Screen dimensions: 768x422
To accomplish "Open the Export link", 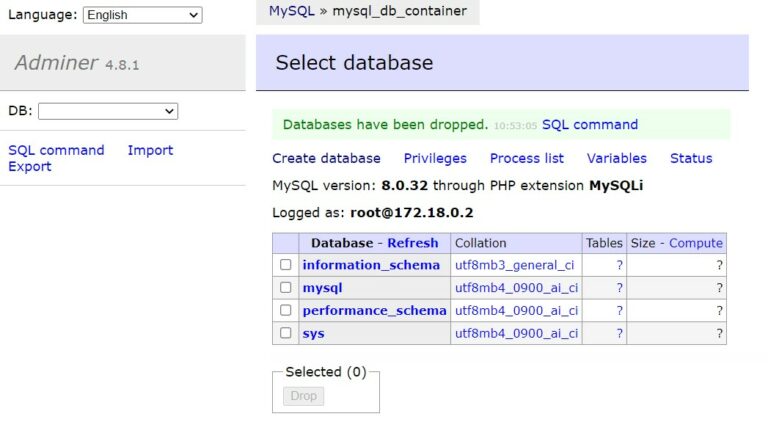I will [x=30, y=166].
